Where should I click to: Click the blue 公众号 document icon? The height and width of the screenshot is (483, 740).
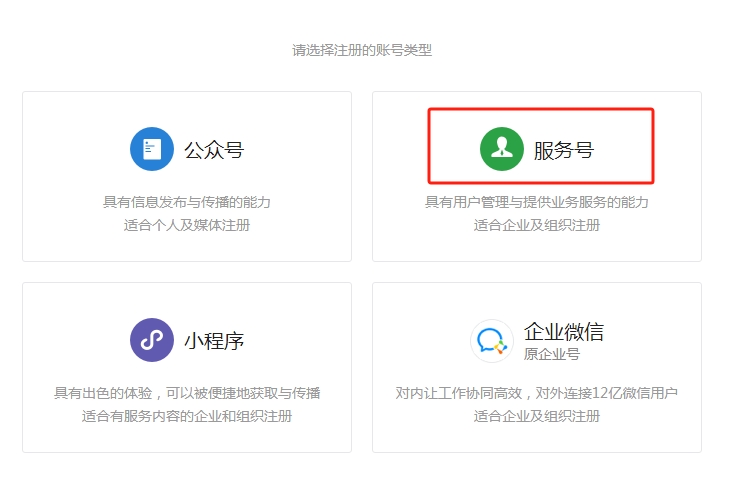click(152, 150)
